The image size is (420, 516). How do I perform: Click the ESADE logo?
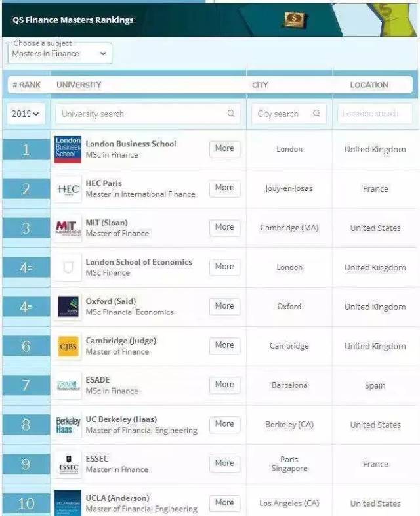coord(68,385)
